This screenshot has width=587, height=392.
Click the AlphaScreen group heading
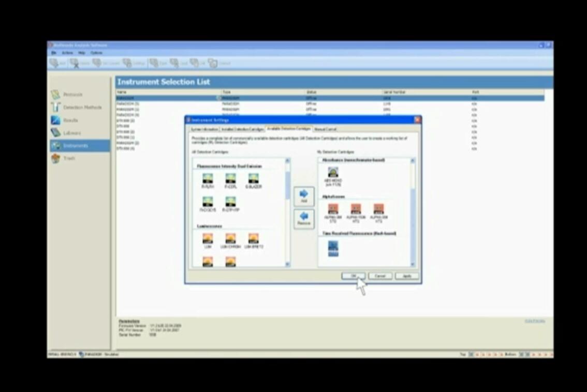click(333, 197)
